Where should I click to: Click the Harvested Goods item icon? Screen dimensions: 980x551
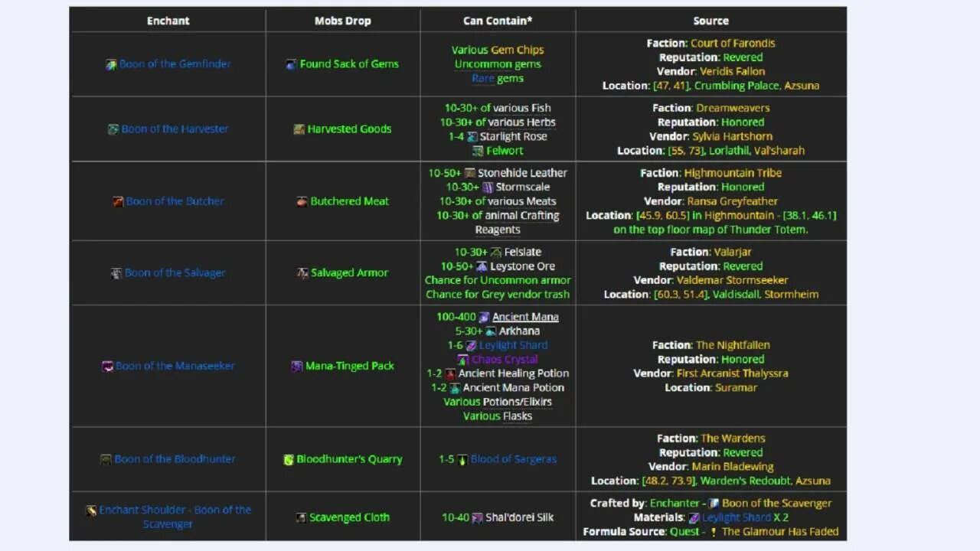click(x=299, y=129)
